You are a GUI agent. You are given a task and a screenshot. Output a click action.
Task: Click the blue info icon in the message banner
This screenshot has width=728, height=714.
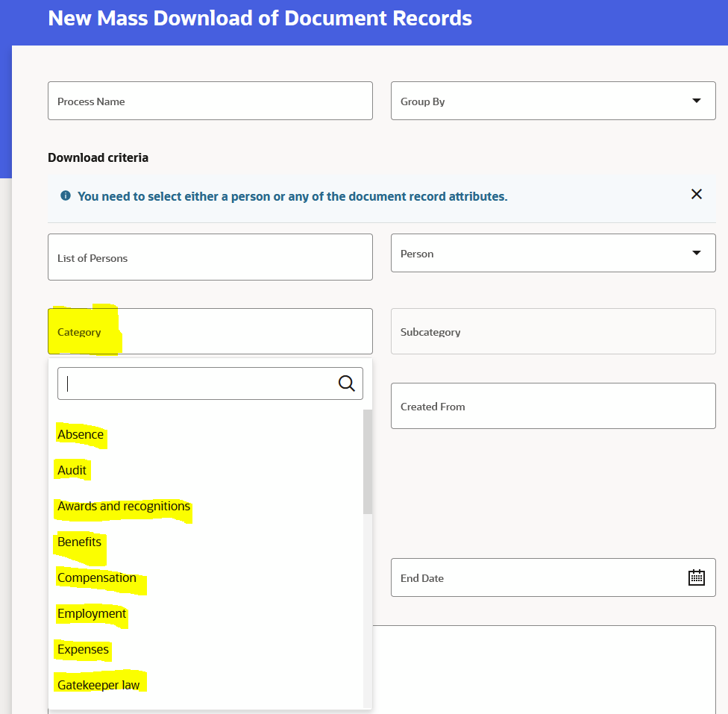click(66, 195)
